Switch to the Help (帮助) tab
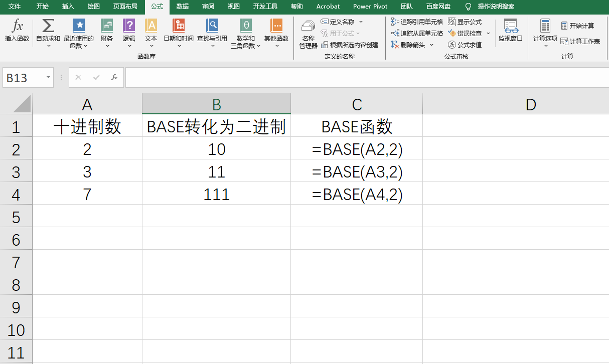Image resolution: width=609 pixels, height=364 pixels. [x=297, y=7]
